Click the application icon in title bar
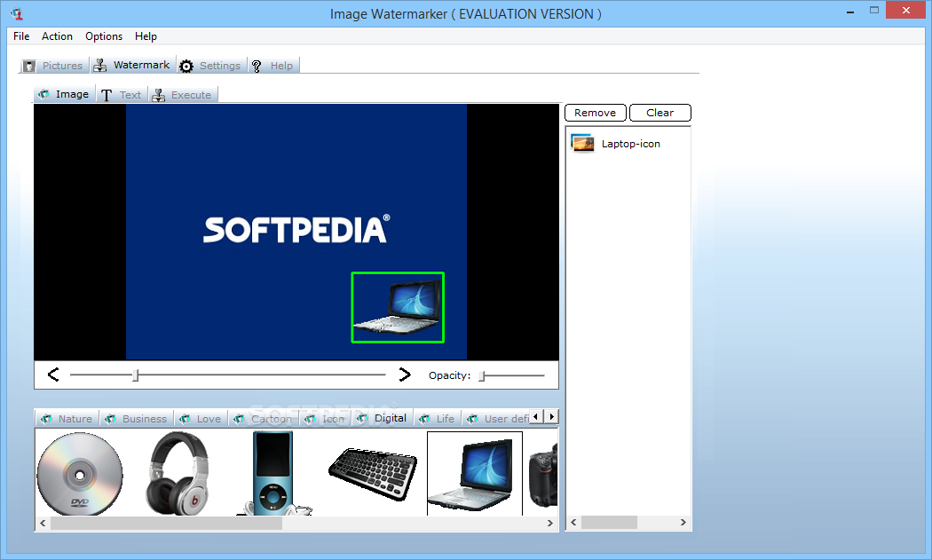The height and width of the screenshot is (560, 932). pyautogui.click(x=17, y=13)
